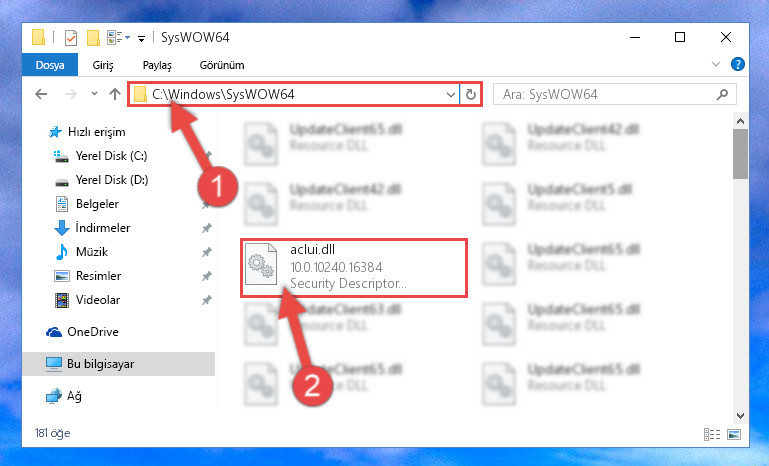Image resolution: width=769 pixels, height=466 pixels.
Task: Open the Dosya menu
Action: pyautogui.click(x=50, y=65)
